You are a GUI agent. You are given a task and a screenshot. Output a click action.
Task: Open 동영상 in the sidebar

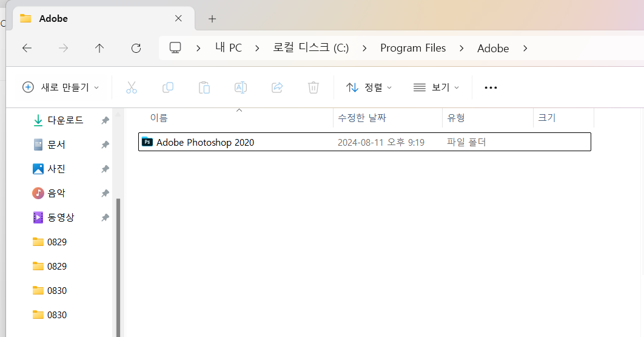pyautogui.click(x=61, y=217)
